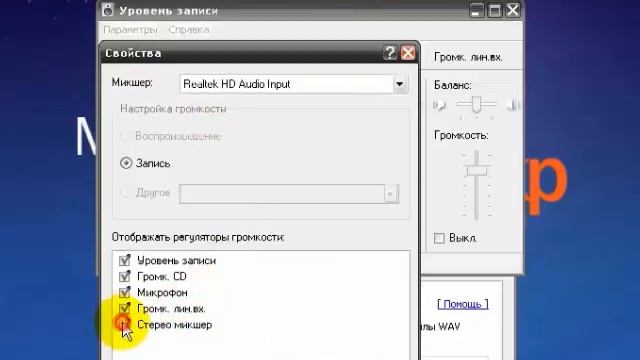640x360 pixels.
Task: Close the Уровень записи window
Action: 513,10
